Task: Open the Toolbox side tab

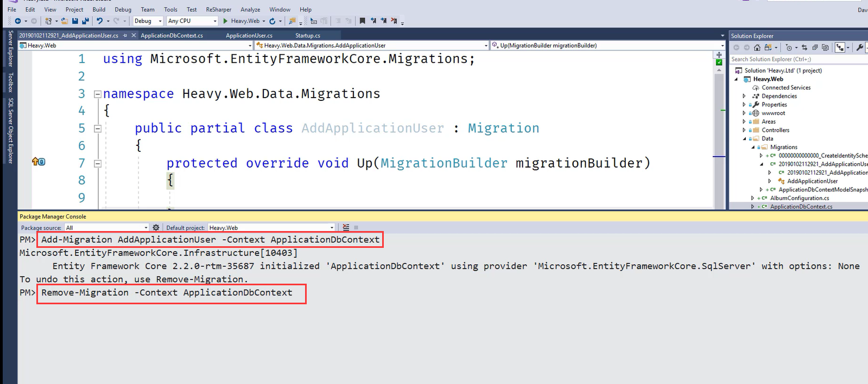Action: pos(10,82)
